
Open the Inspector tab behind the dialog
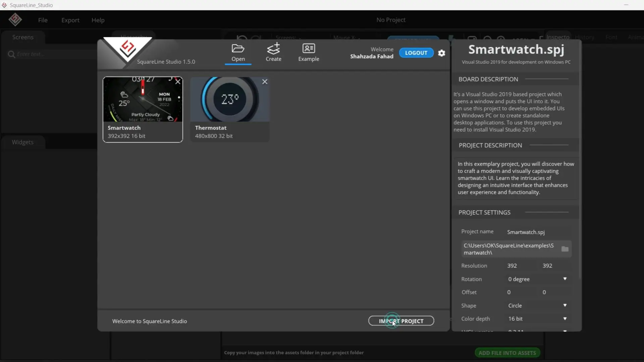558,37
